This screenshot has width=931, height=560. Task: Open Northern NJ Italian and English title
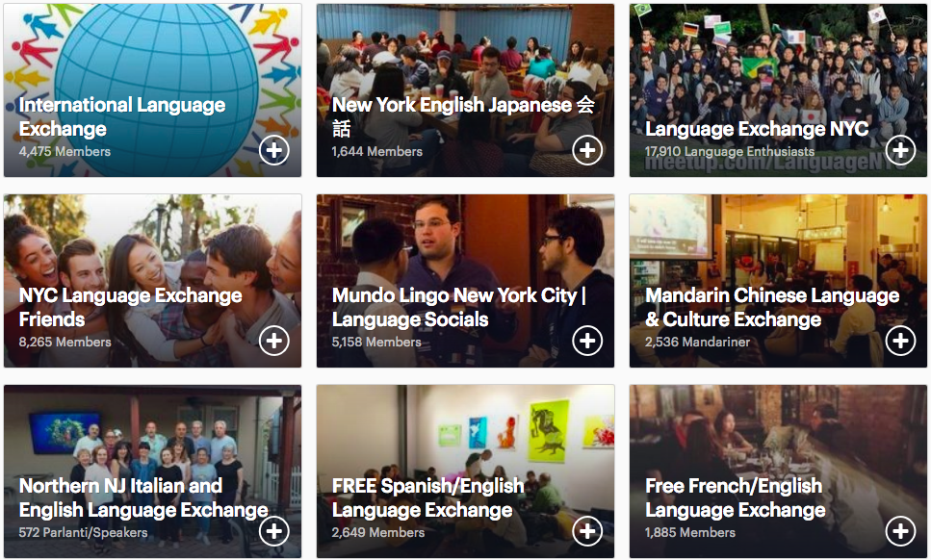[143, 497]
